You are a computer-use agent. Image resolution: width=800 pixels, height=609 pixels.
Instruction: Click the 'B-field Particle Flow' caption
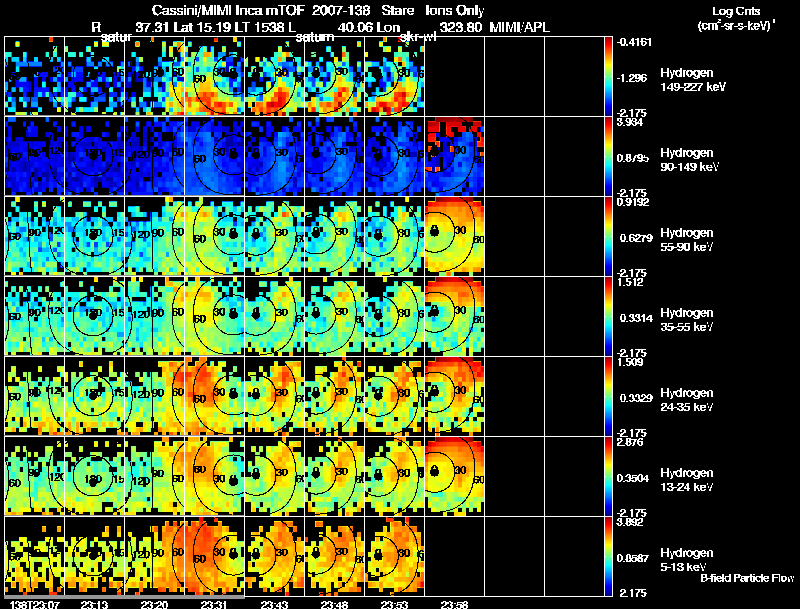[747, 578]
